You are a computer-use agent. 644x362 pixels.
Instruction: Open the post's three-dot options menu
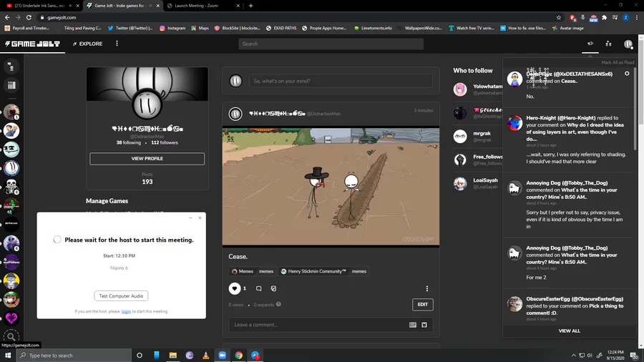click(427, 288)
